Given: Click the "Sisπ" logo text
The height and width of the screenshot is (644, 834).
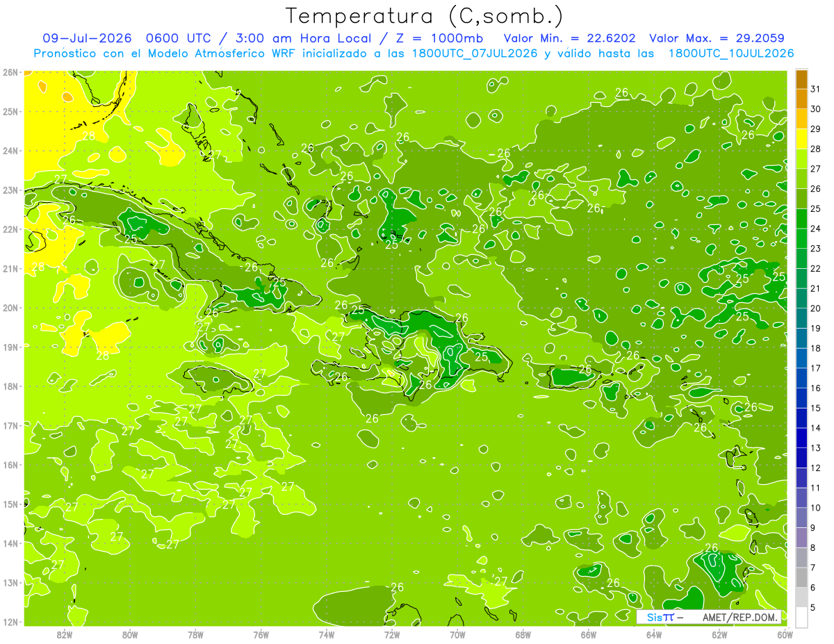Looking at the screenshot, I should 660,617.
